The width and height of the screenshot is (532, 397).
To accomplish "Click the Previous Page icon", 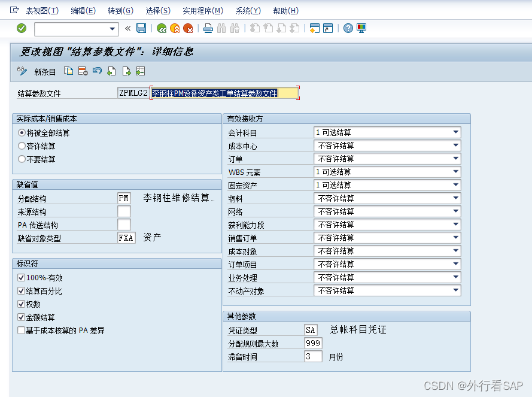I will [268, 28].
